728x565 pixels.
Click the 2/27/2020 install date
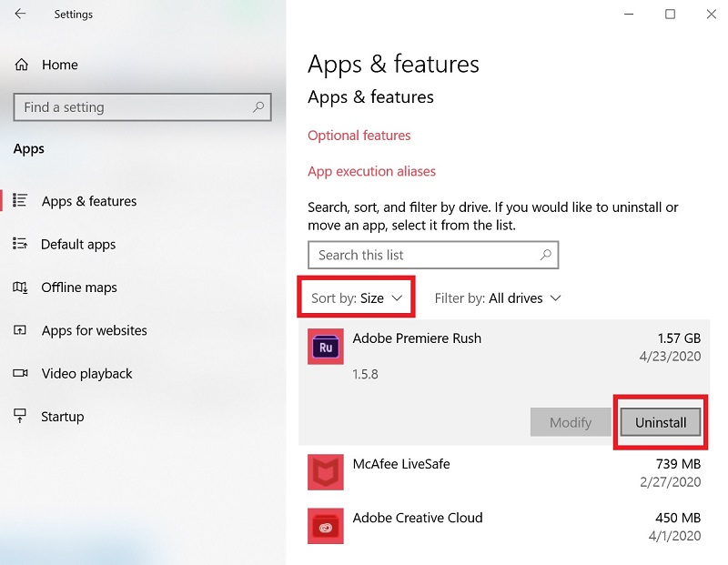coord(670,482)
